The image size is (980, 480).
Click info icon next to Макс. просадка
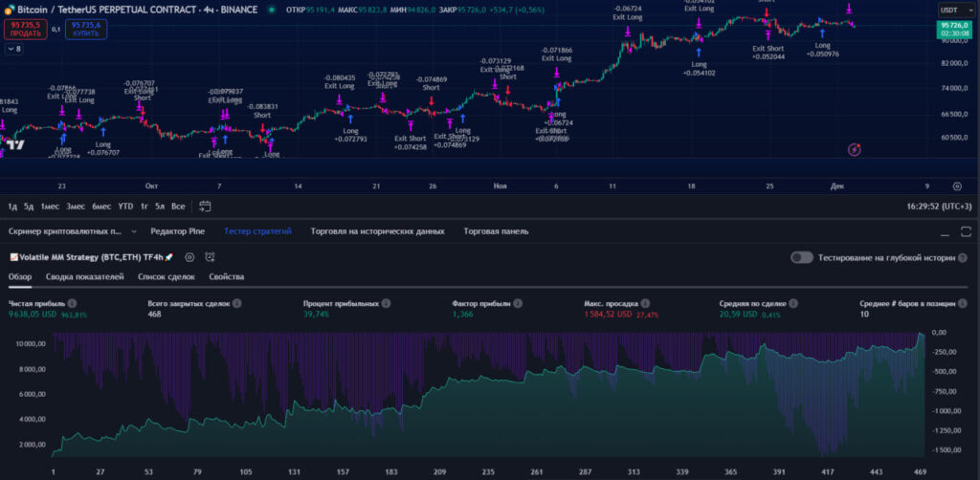(x=645, y=303)
